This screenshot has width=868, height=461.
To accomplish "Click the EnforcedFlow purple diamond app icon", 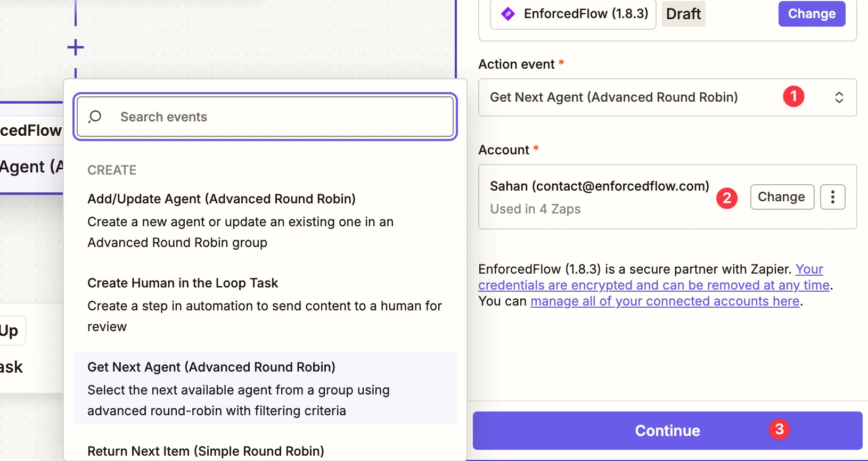I will tap(508, 14).
